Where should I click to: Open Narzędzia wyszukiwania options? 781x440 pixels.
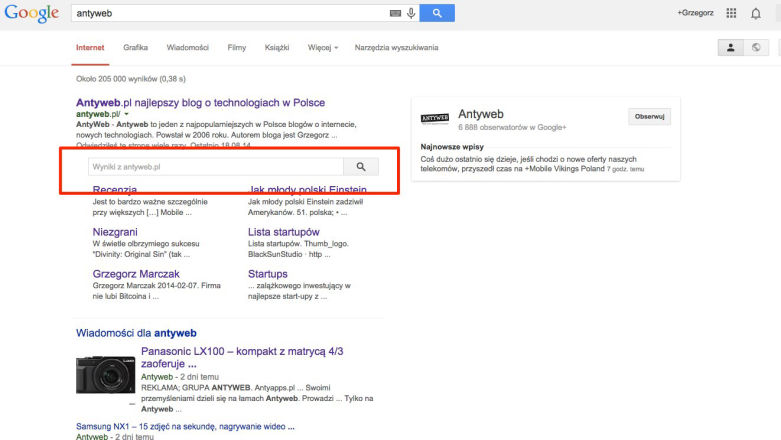(396, 48)
